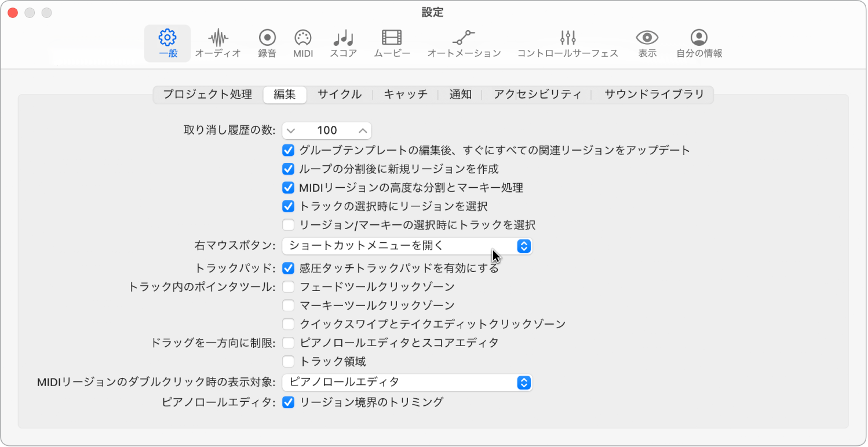Open the 右マウスボタン dropdown menu
This screenshot has width=868, height=447.
pos(407,246)
